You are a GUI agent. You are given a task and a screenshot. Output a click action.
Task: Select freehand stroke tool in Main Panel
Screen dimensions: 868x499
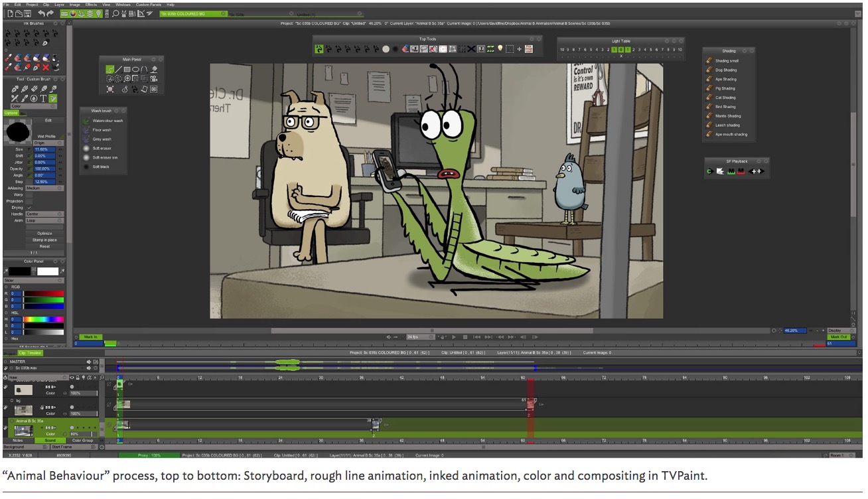tap(110, 69)
